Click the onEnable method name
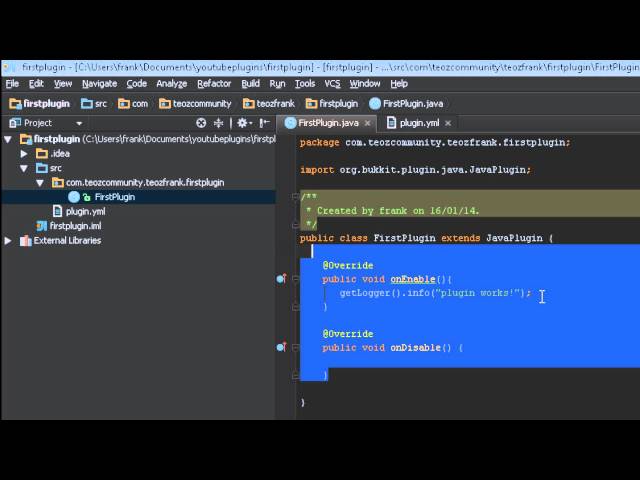This screenshot has height=480, width=640. (x=413, y=279)
